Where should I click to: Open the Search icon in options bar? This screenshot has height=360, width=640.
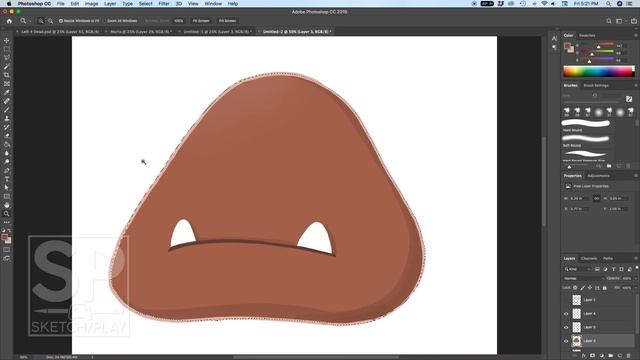[x=609, y=21]
